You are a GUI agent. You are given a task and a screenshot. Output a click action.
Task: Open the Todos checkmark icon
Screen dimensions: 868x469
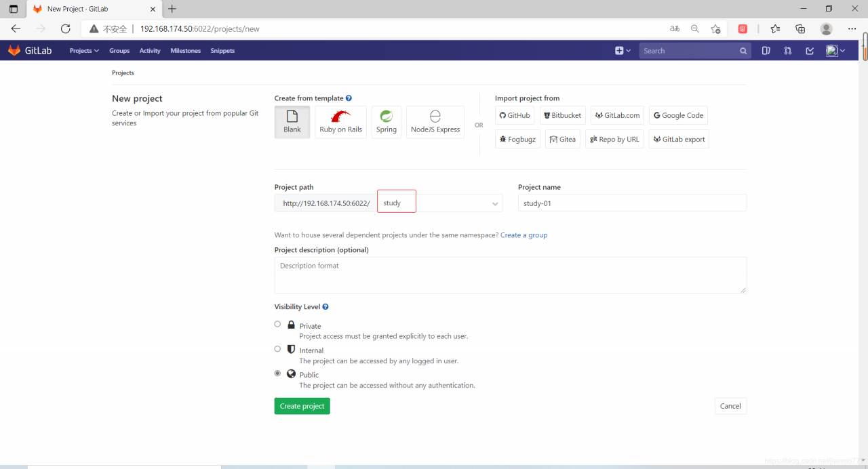pyautogui.click(x=810, y=51)
